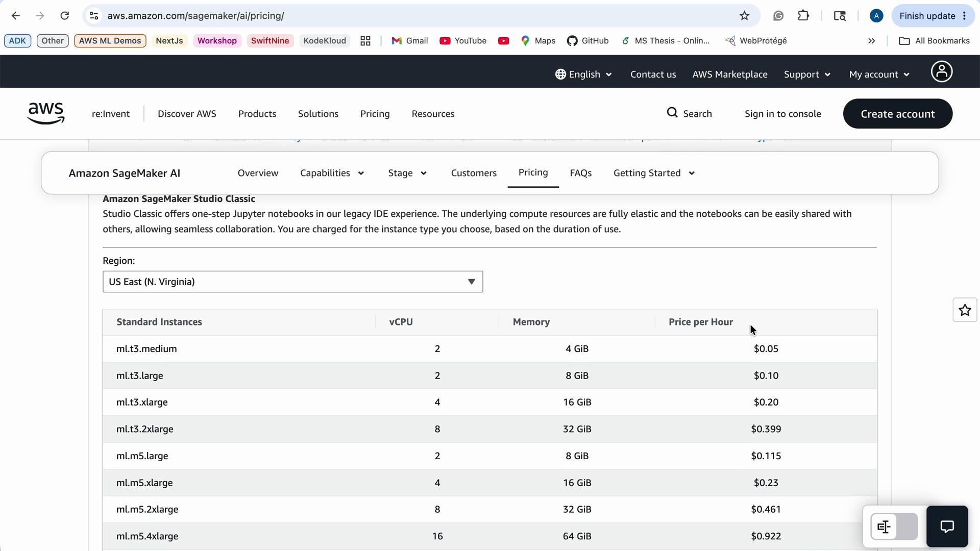
Task: Open the chat bubble widget
Action: [947, 527]
